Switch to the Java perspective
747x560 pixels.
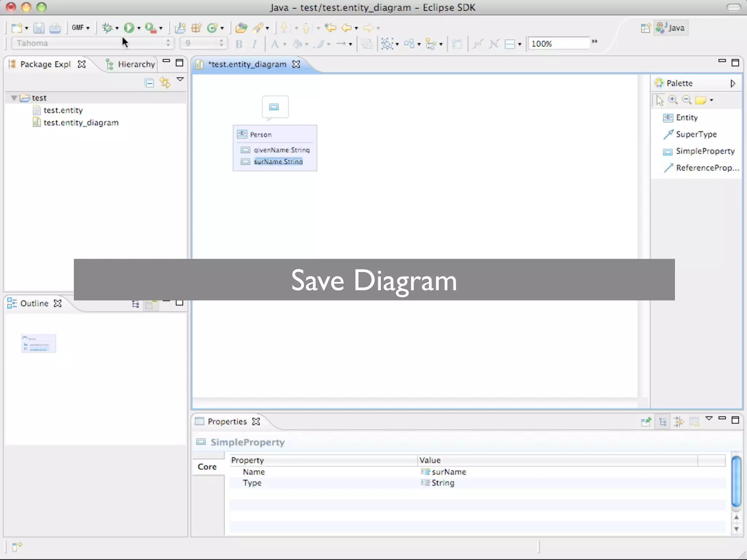click(x=671, y=28)
